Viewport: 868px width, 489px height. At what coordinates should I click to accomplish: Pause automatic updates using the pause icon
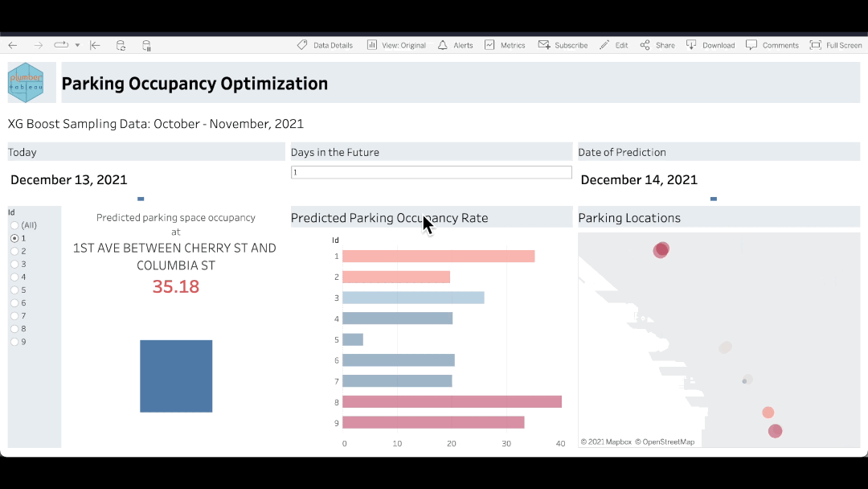146,46
